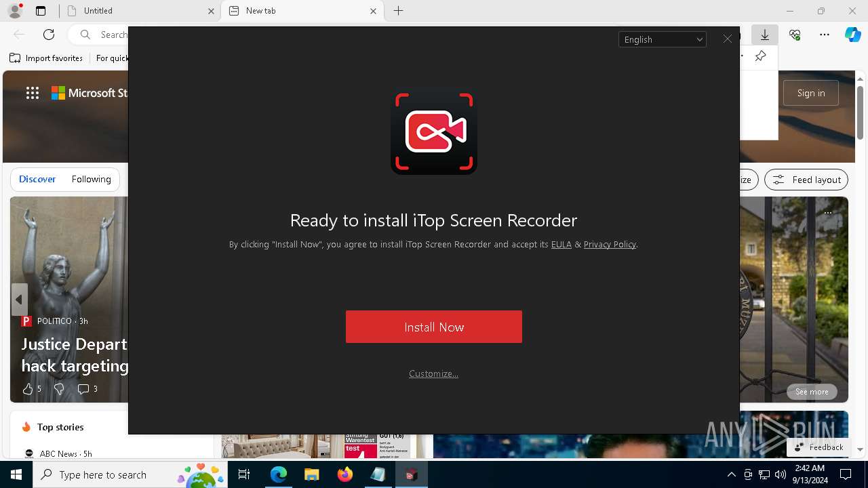Open Task View on taskbar
Screen dimensions: 868x488
coord(244,474)
